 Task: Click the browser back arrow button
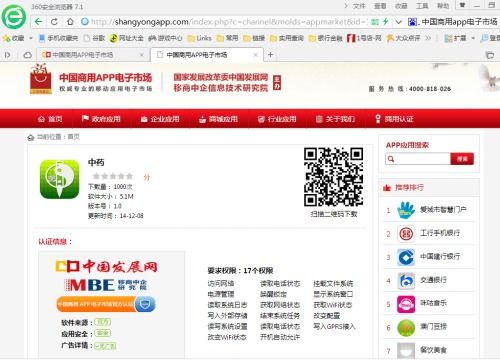click(x=38, y=22)
